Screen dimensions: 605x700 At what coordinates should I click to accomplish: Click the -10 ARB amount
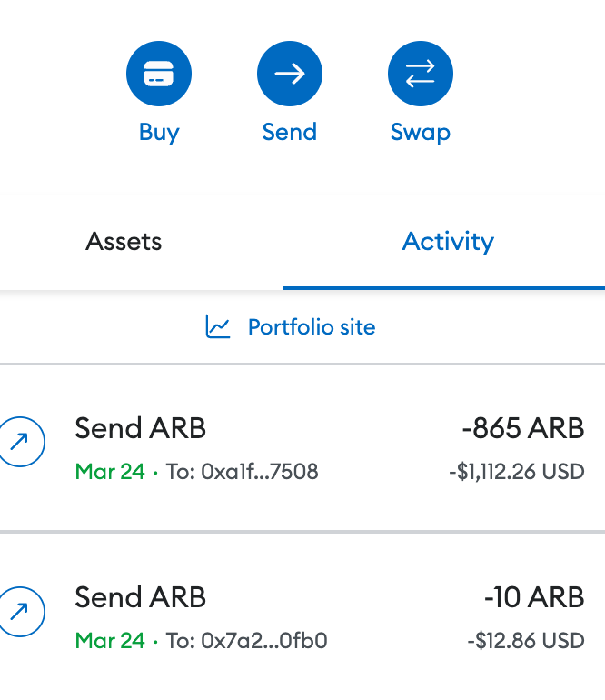click(x=534, y=597)
